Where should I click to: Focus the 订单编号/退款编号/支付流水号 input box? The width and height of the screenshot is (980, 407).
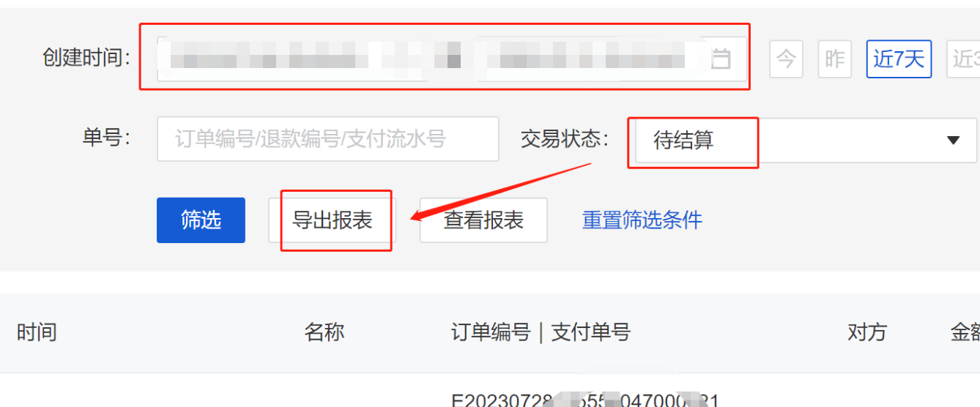pos(328,139)
